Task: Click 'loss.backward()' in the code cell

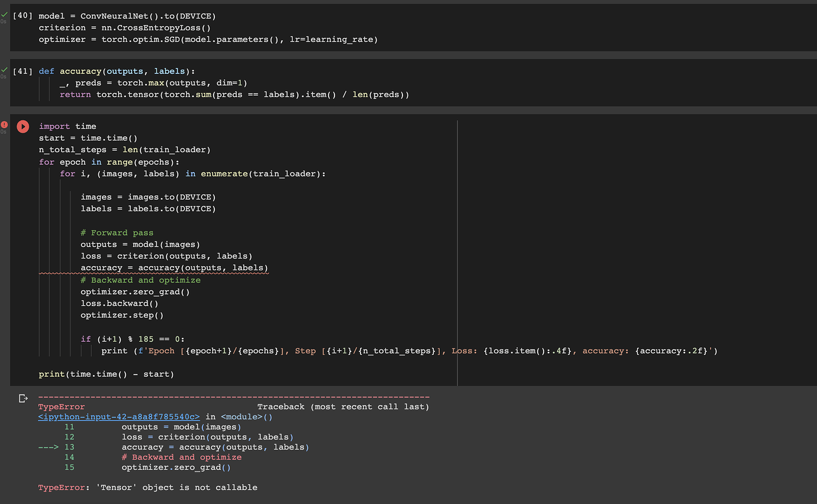Action: [x=120, y=303]
